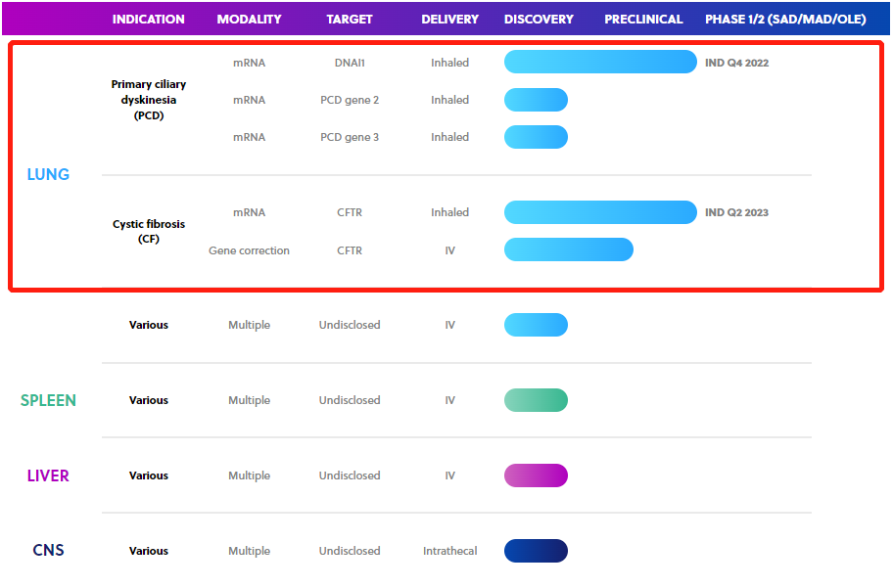Open the MODALITY column header
The width and height of the screenshot is (893, 588).
[249, 19]
